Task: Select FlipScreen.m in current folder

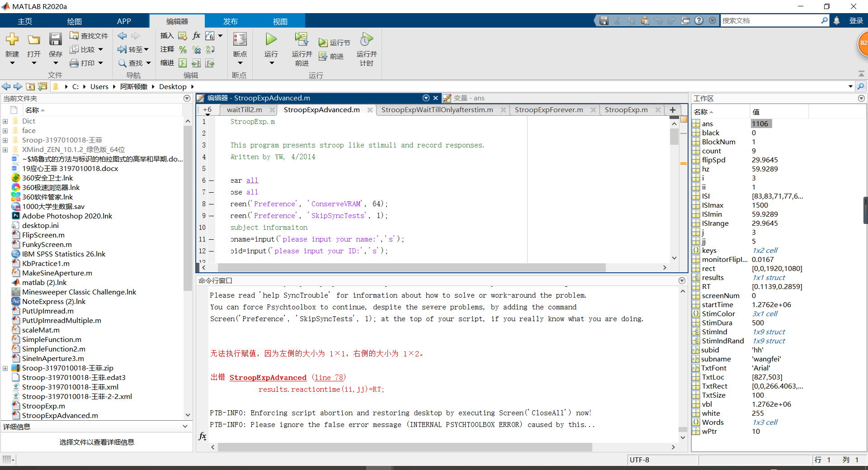Action: click(43, 235)
